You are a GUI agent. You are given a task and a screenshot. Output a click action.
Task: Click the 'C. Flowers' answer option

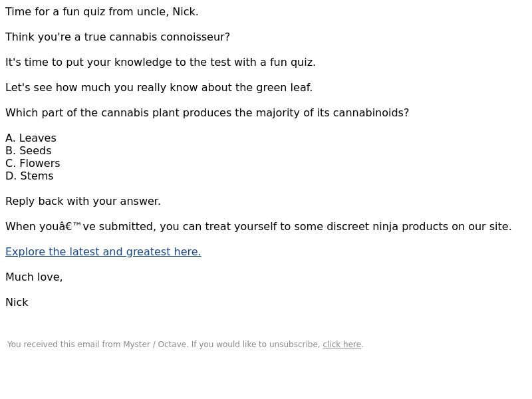(x=33, y=163)
